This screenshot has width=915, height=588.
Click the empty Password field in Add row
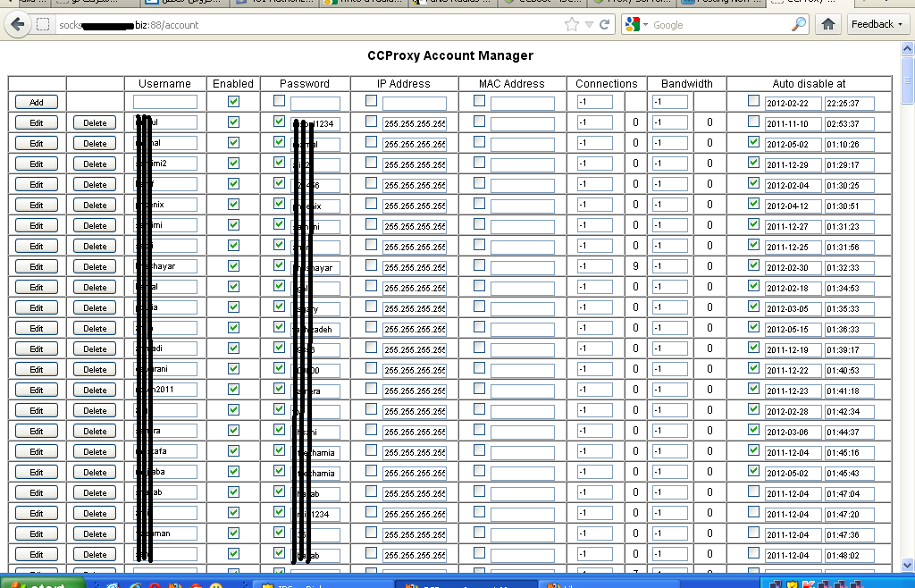pos(315,104)
